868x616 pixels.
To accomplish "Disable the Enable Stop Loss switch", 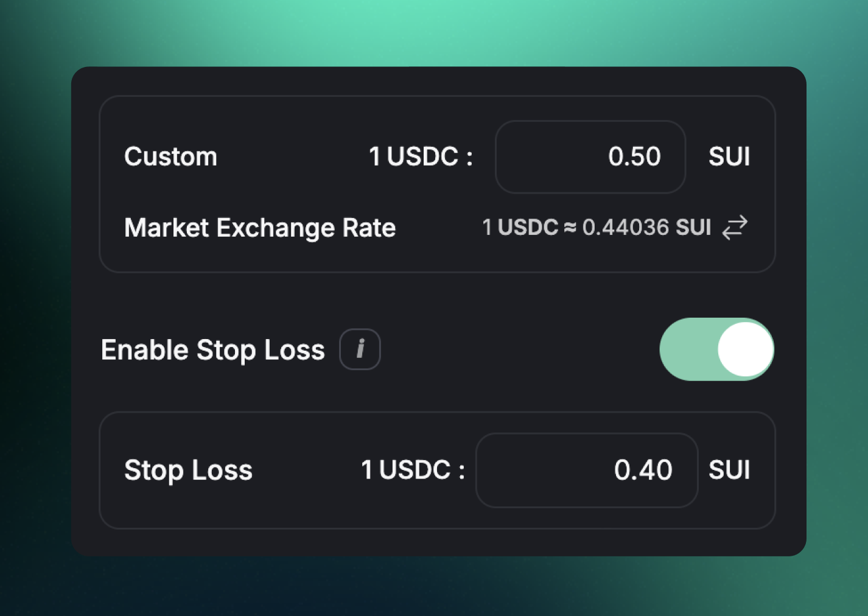I will (716, 349).
